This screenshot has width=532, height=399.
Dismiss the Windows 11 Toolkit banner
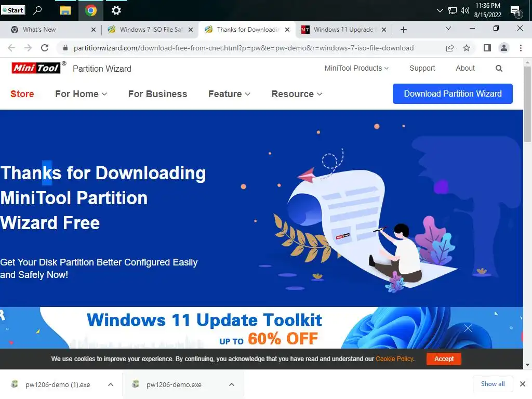point(468,328)
